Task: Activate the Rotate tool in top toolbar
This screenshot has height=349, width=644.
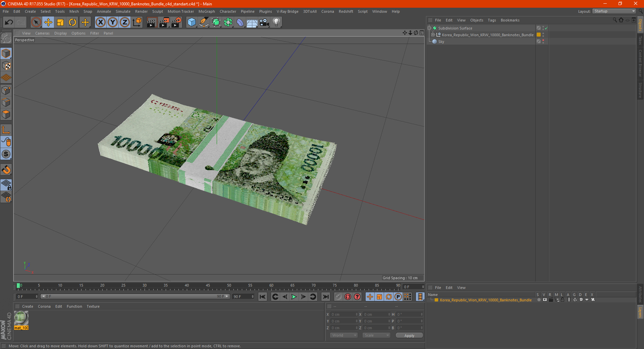Action: tap(72, 22)
